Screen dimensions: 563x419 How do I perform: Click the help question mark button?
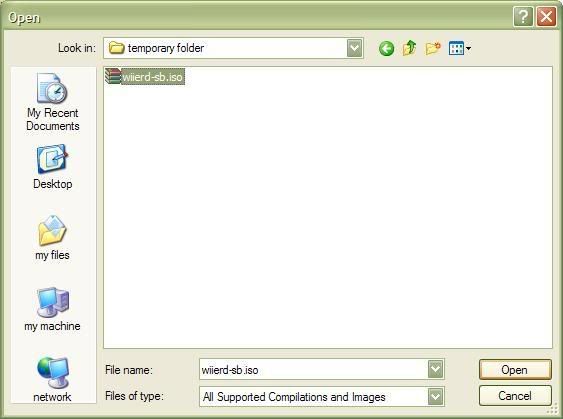pyautogui.click(x=523, y=17)
